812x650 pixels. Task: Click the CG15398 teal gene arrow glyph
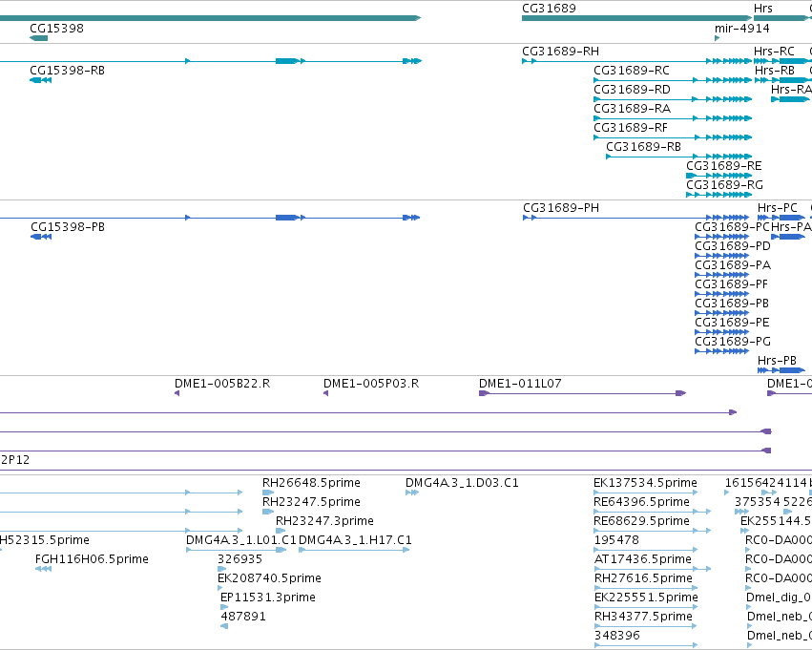coord(39,38)
